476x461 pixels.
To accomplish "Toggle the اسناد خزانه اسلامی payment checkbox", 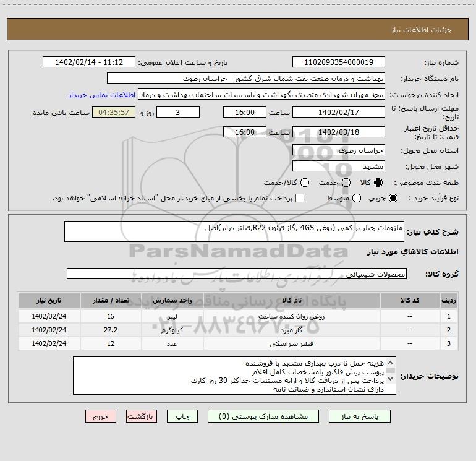I will click(300, 198).
